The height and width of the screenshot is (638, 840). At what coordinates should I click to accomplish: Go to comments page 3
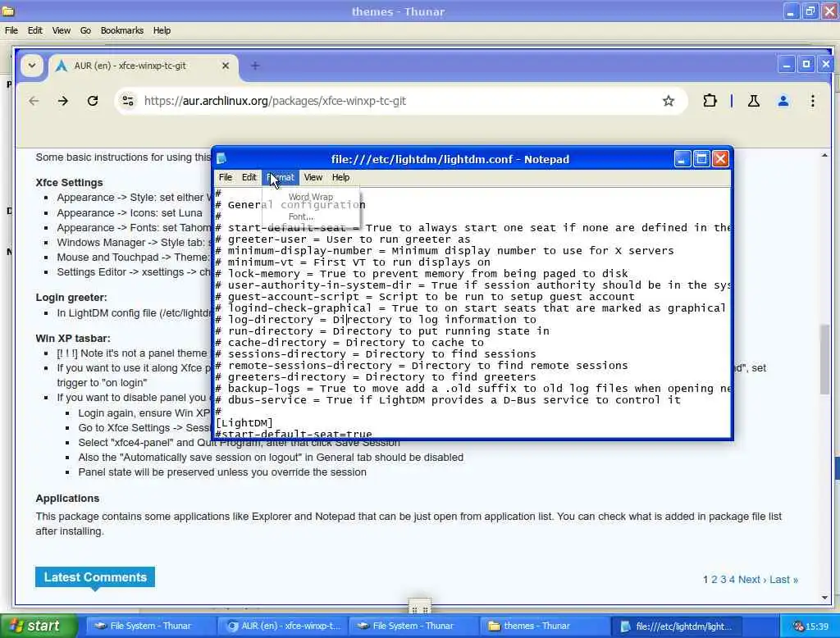724,580
